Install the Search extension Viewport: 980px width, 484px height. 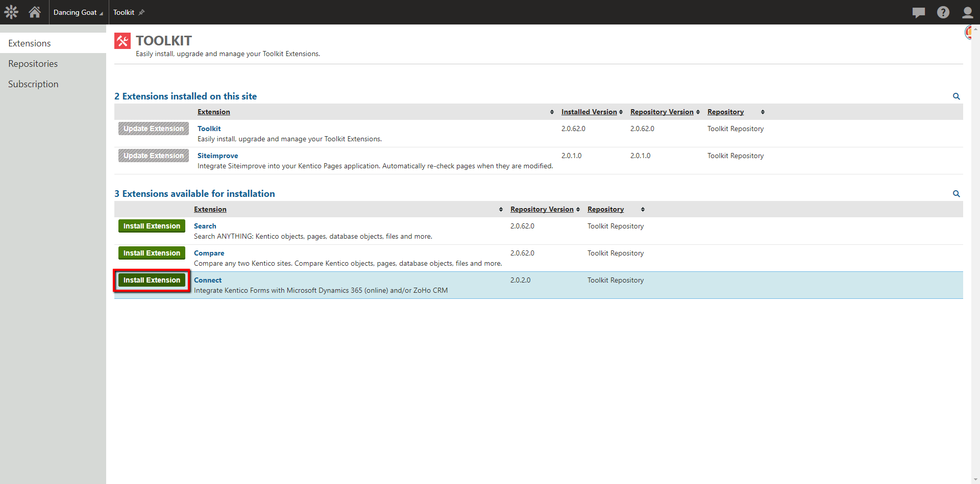152,226
